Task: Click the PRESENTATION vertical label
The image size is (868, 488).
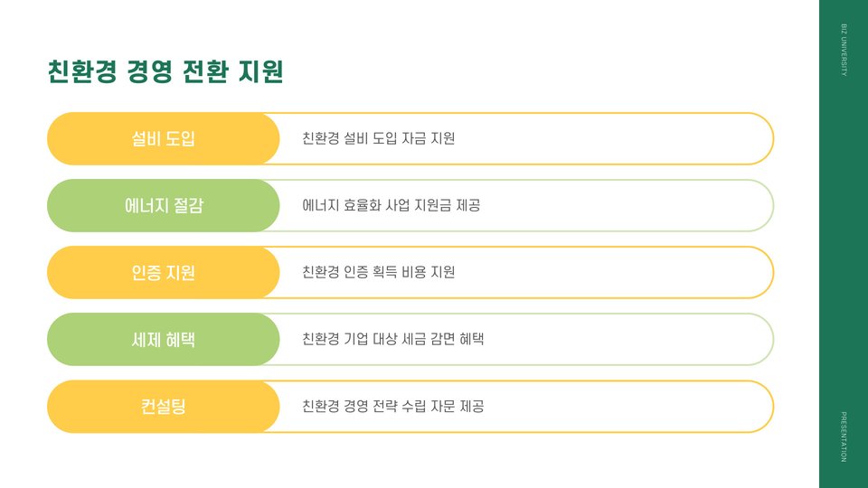Action: coord(844,436)
